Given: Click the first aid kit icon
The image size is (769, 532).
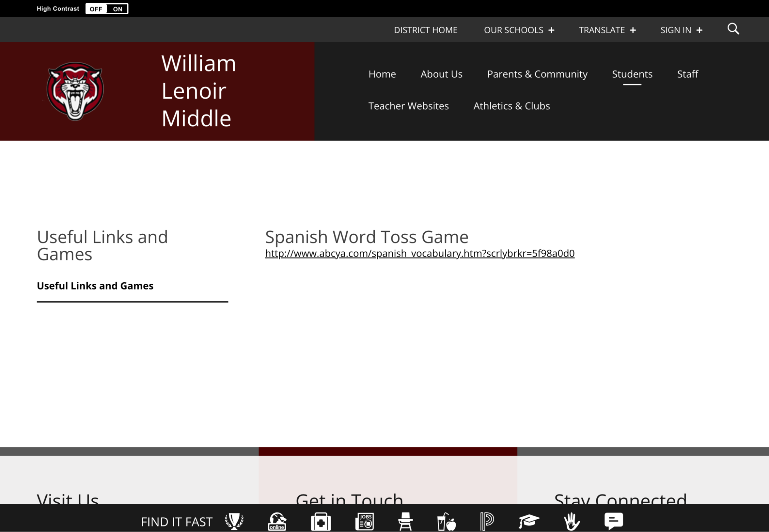Looking at the screenshot, I should (x=321, y=522).
